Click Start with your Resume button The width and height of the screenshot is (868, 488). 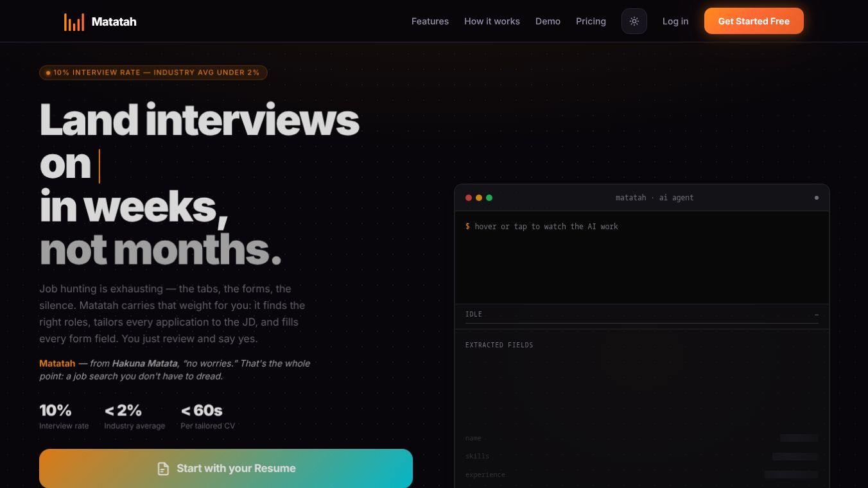tap(226, 468)
